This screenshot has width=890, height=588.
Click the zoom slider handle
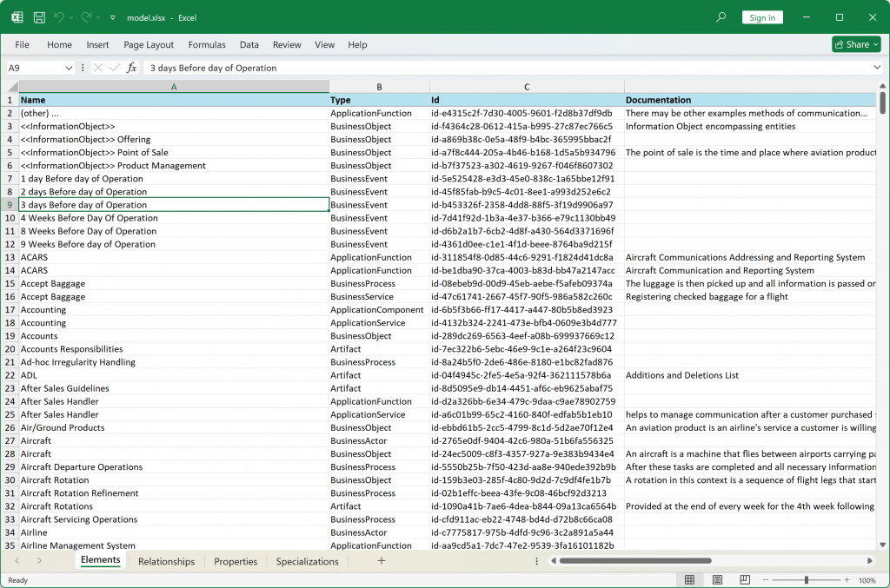[x=807, y=580]
